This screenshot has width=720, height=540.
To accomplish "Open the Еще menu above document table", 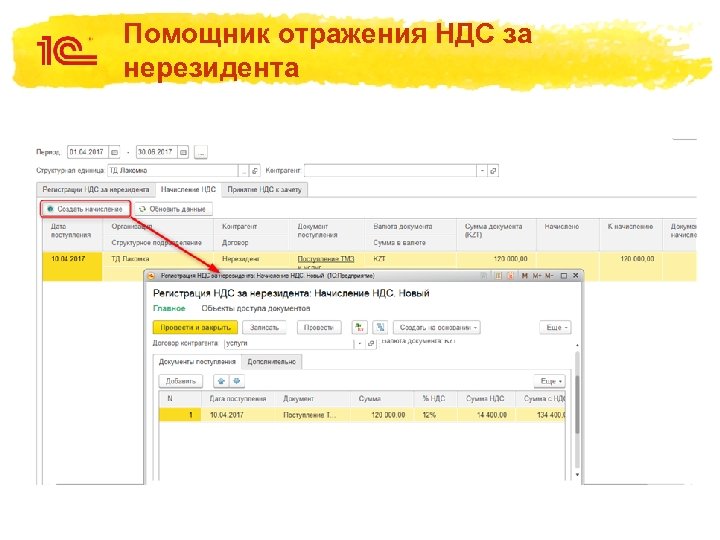I will [550, 381].
